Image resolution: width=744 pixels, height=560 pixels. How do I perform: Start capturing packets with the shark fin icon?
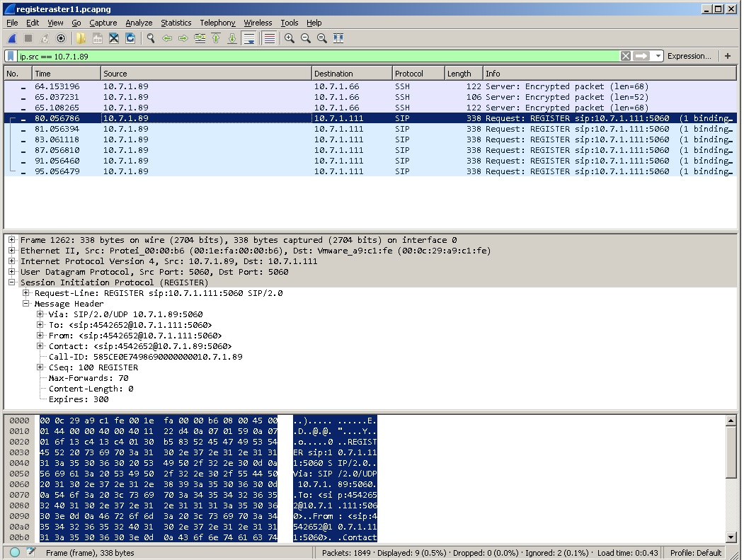pos(12,38)
